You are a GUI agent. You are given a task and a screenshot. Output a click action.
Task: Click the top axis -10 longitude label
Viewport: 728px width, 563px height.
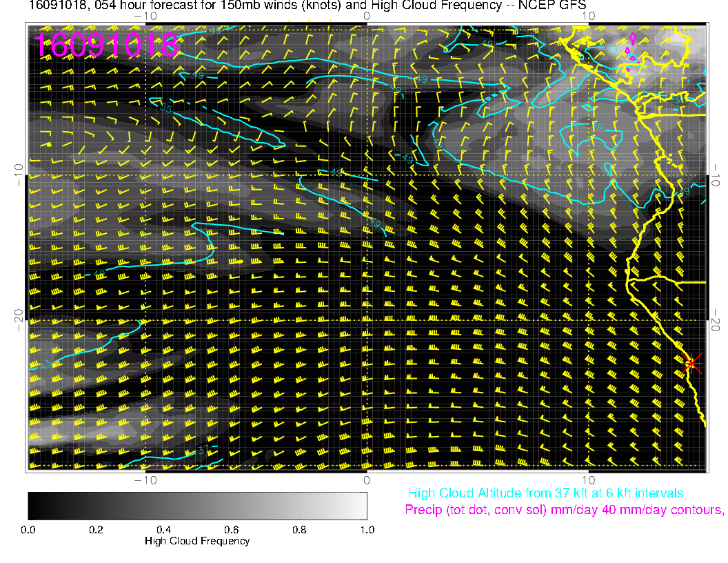point(145,16)
